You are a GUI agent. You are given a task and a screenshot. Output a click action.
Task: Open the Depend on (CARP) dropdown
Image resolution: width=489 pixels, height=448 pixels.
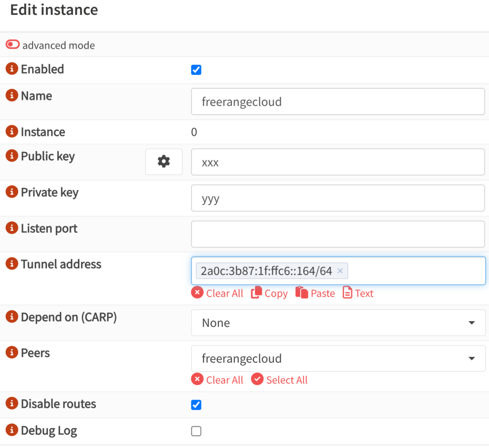338,323
